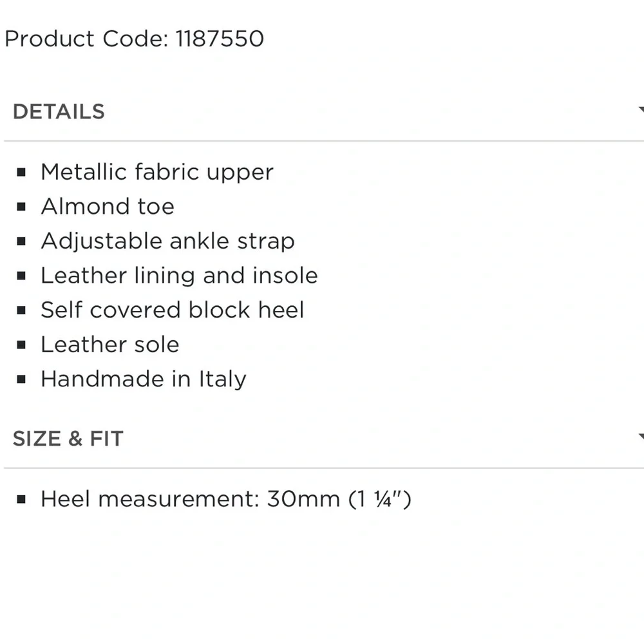Click the bullet icon beside Adjustable ankle strap

[23, 241]
